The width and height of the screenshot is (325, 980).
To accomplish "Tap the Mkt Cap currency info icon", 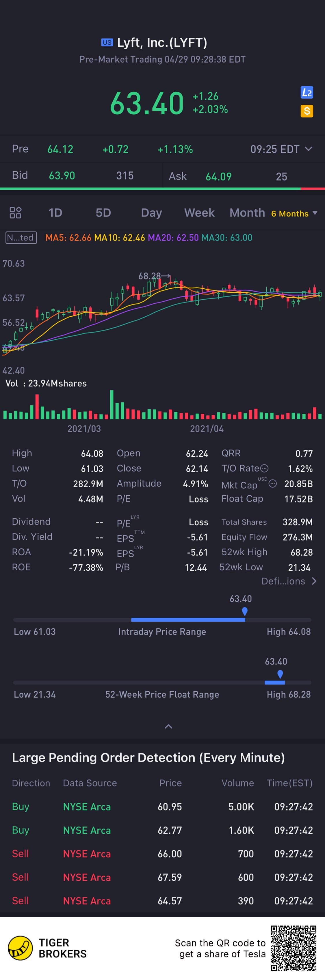I will point(272,484).
